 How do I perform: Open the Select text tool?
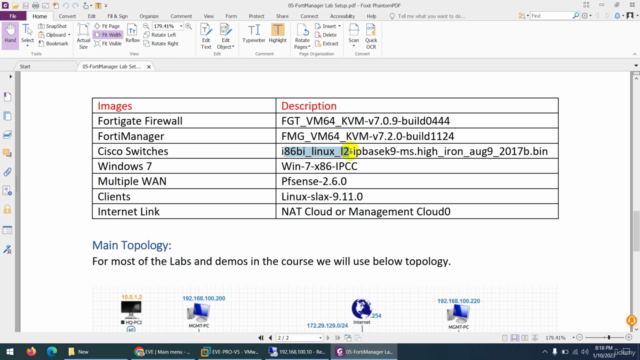click(x=27, y=35)
